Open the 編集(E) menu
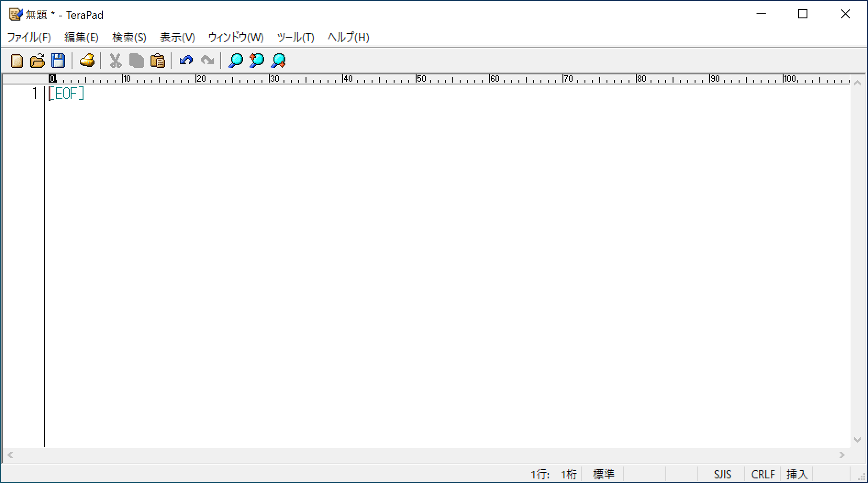Image resolution: width=868 pixels, height=483 pixels. [82, 37]
